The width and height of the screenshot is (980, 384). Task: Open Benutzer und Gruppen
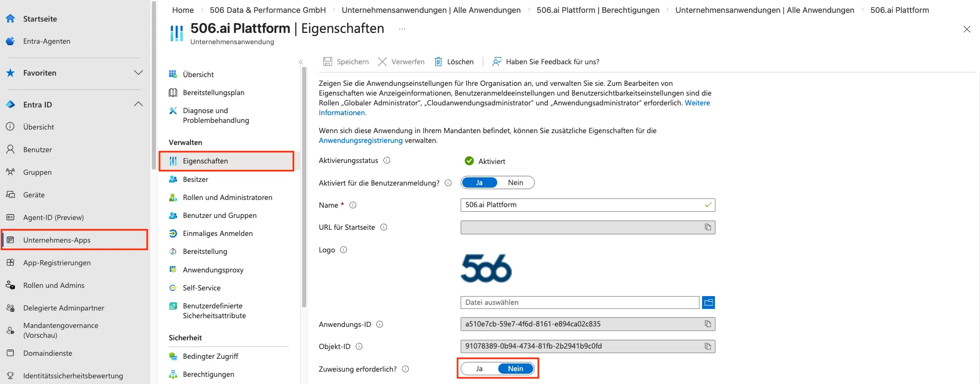pos(220,215)
